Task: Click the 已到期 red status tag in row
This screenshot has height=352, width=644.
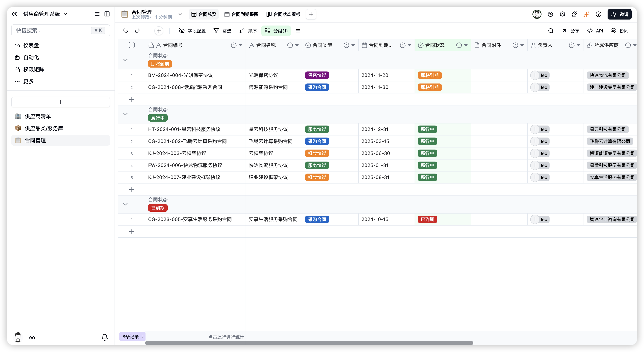Action: (427, 219)
